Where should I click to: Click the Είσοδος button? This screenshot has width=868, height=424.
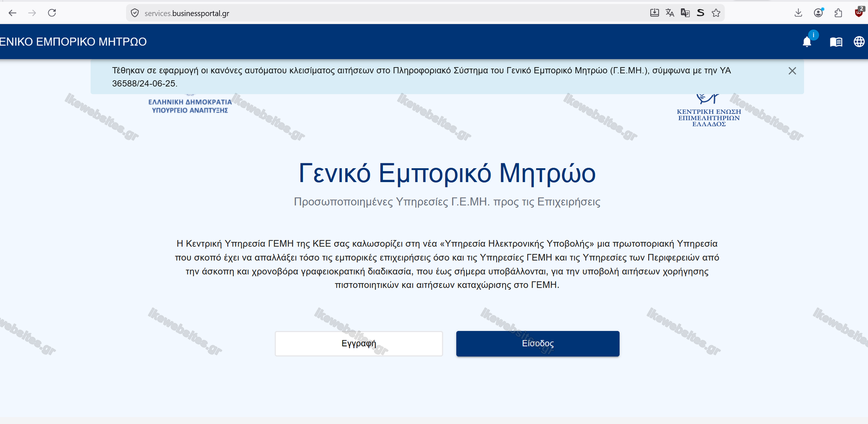click(538, 344)
